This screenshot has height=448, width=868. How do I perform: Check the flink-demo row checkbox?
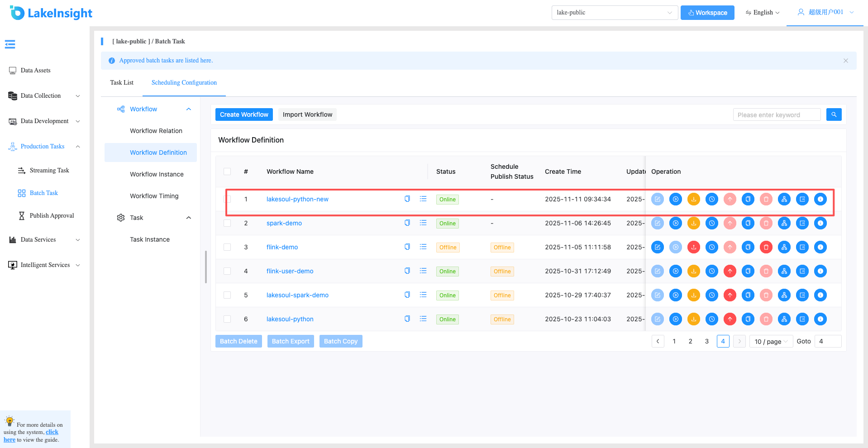coord(227,247)
